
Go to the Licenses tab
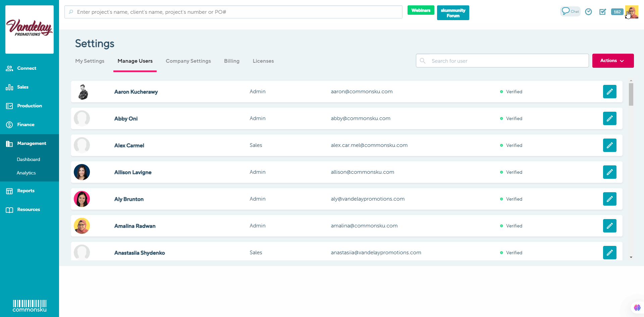click(x=263, y=61)
